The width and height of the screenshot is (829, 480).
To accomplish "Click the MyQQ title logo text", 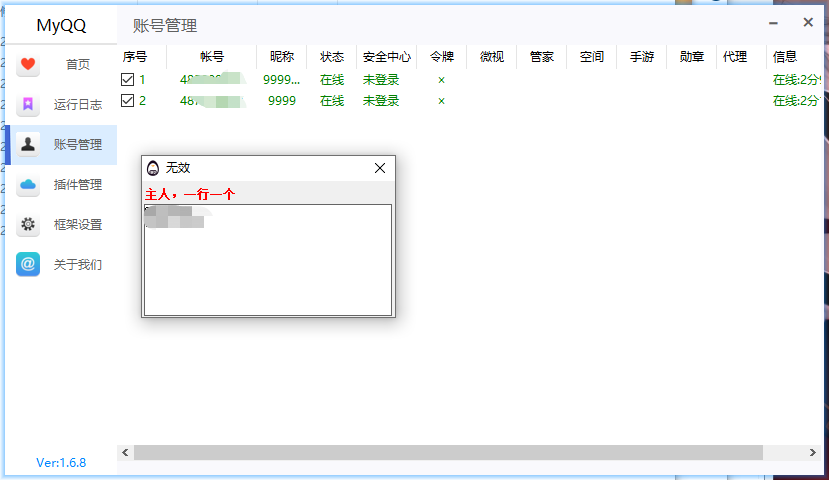I will click(61, 25).
